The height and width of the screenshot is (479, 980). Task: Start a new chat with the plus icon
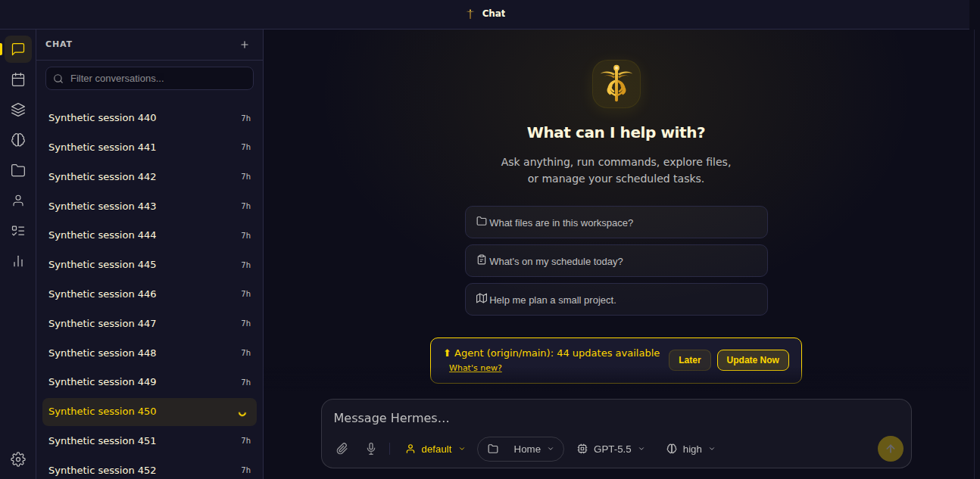(x=245, y=45)
